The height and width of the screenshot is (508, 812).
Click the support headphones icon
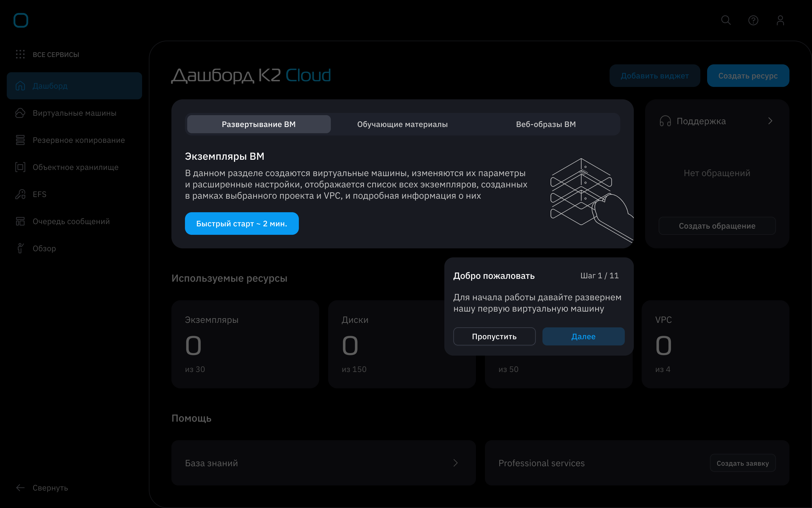tap(665, 121)
